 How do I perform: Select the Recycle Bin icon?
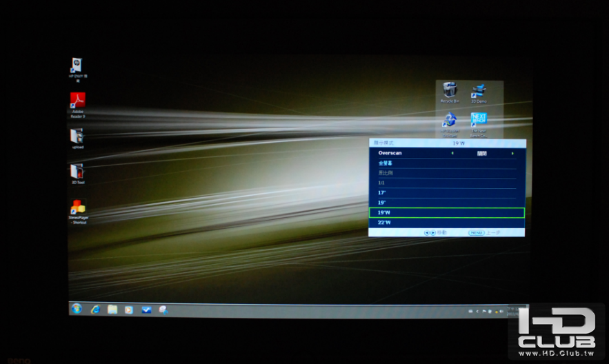point(450,92)
